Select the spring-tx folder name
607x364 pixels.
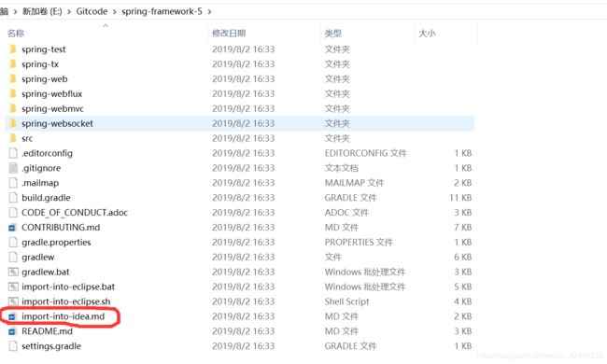coord(40,63)
